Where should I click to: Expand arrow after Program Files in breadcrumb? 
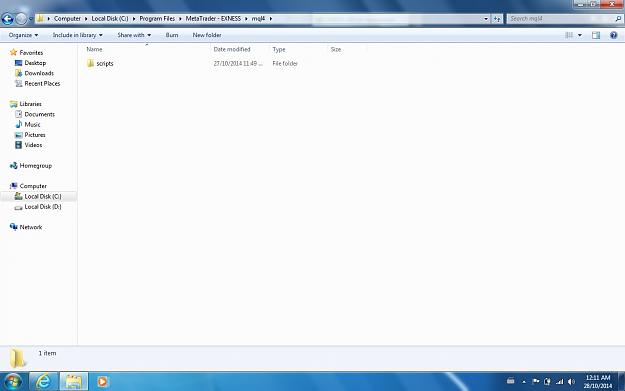pos(180,19)
